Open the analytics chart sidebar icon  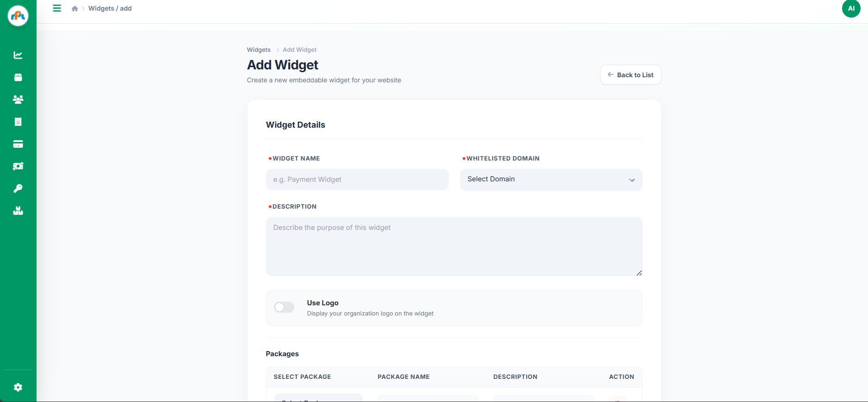coord(18,55)
